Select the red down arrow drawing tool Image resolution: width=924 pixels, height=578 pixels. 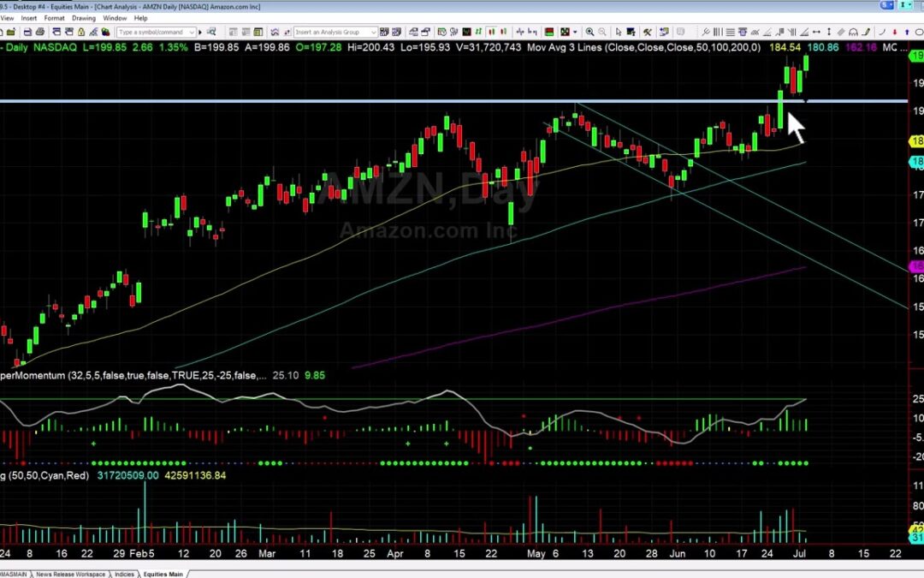coord(895,32)
